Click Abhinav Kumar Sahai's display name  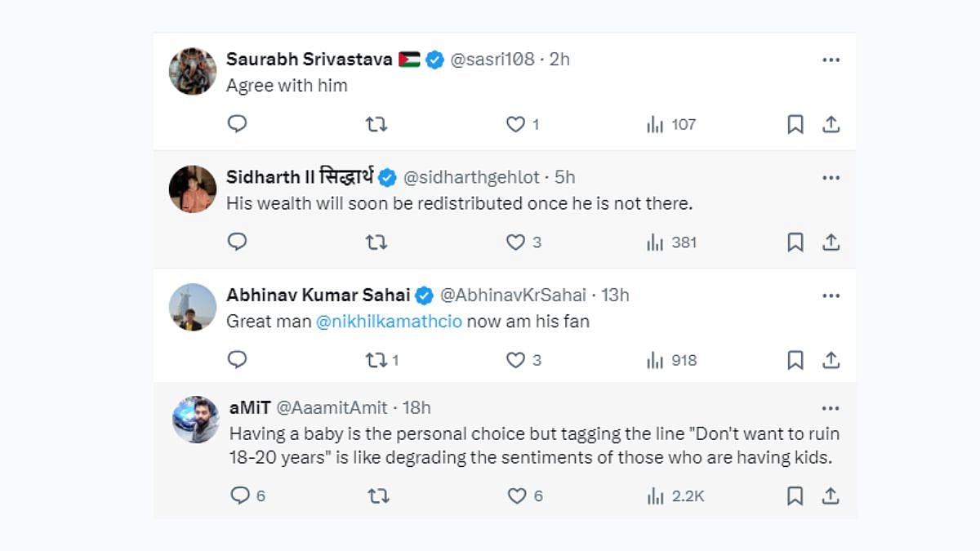(319, 295)
